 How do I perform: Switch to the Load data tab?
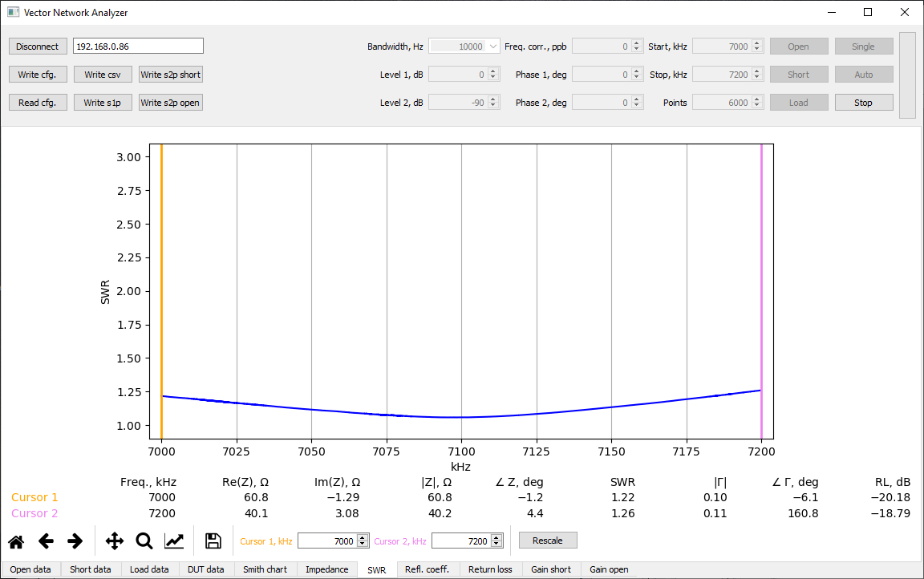[149, 569]
